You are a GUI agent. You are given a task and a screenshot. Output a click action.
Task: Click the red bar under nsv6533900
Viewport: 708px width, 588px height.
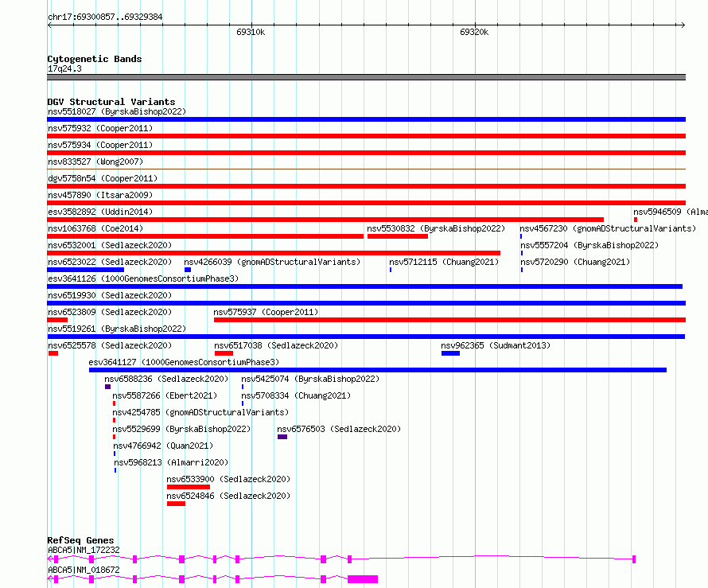(189, 487)
